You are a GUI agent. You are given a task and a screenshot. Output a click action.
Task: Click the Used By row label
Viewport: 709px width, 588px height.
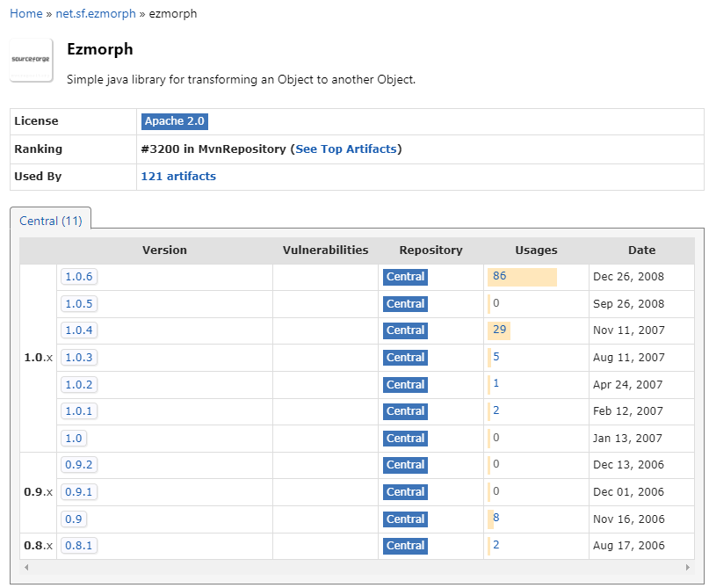click(x=38, y=176)
